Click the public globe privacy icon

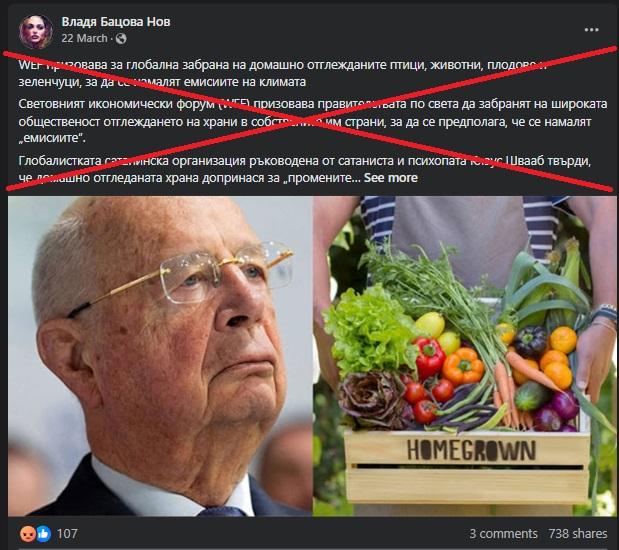pos(121,38)
